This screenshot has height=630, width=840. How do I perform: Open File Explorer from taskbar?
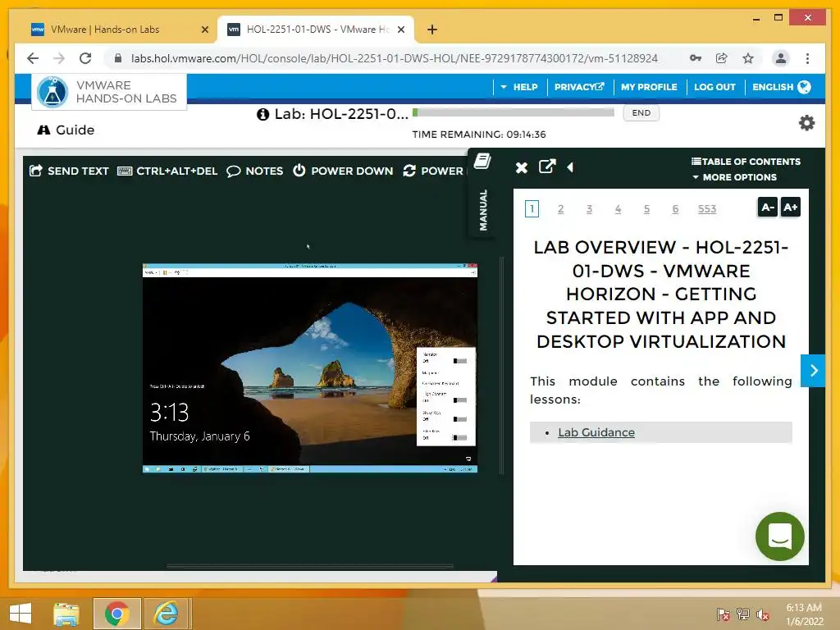coord(66,614)
